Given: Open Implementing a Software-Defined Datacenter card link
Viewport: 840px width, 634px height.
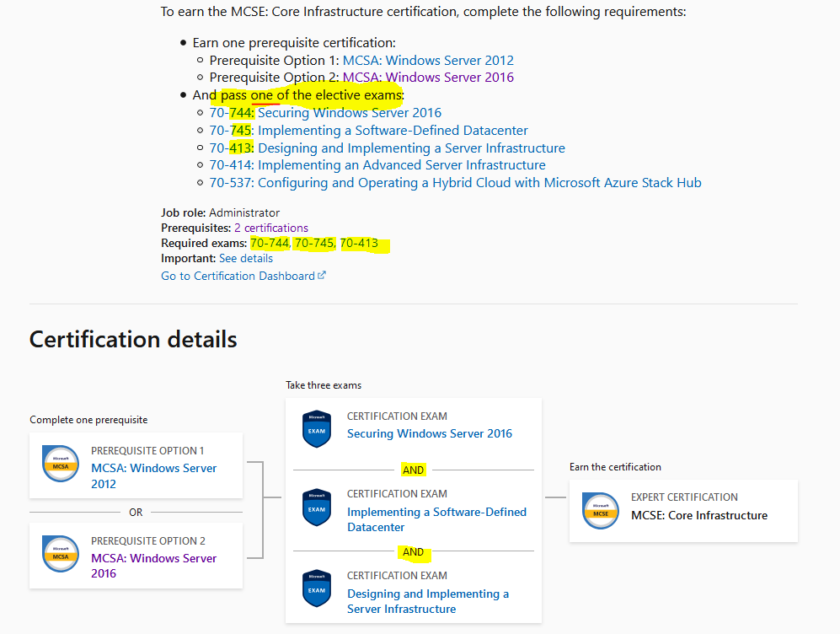Looking at the screenshot, I should tap(436, 519).
